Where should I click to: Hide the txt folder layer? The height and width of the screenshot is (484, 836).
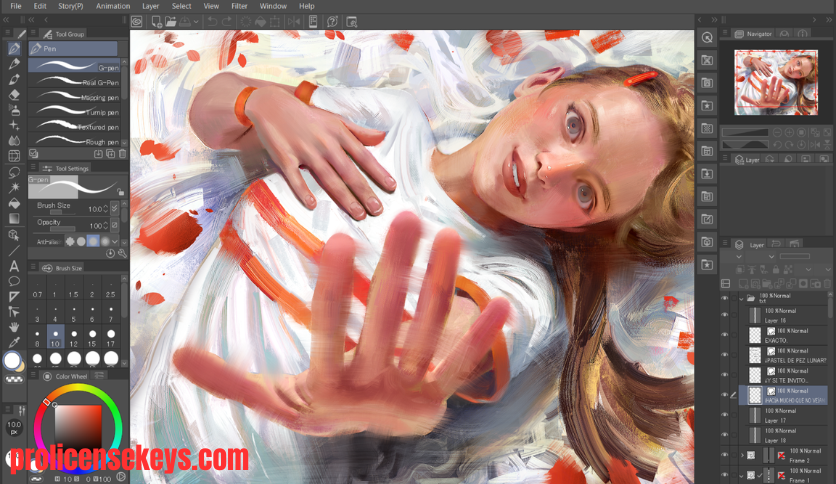point(725,299)
